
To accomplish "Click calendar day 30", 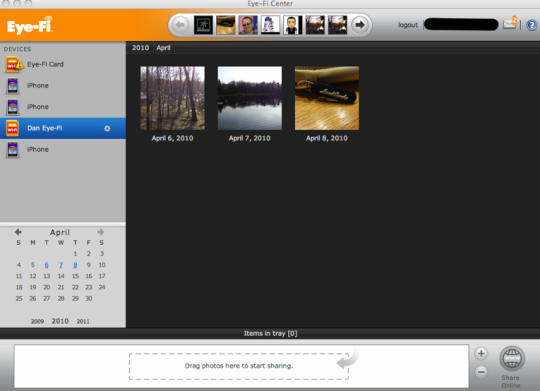I will click(89, 298).
